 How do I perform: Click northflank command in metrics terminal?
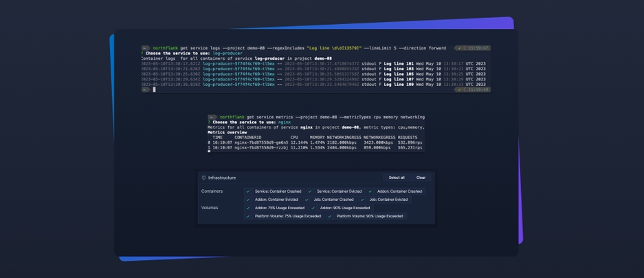click(232, 117)
